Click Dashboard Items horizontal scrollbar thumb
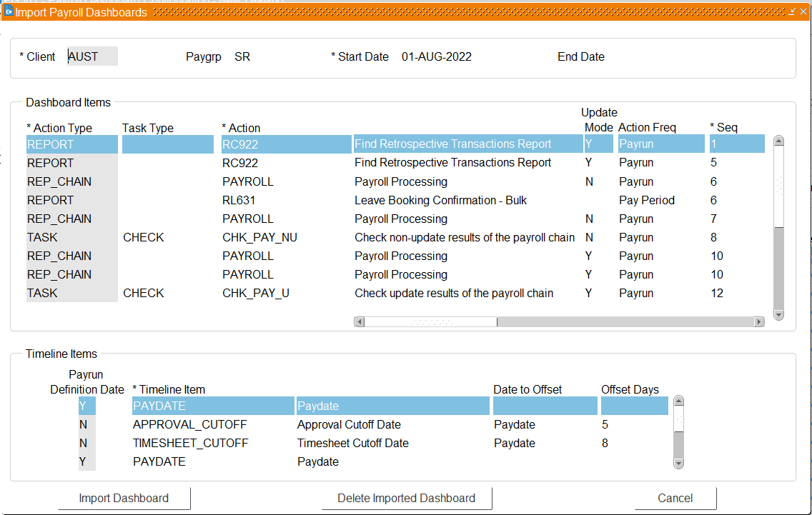 (x=430, y=322)
